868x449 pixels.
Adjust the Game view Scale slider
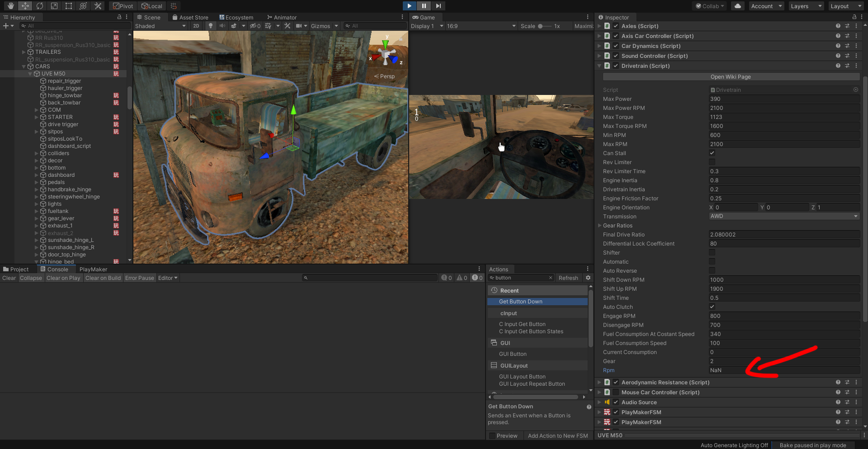pyautogui.click(x=544, y=26)
